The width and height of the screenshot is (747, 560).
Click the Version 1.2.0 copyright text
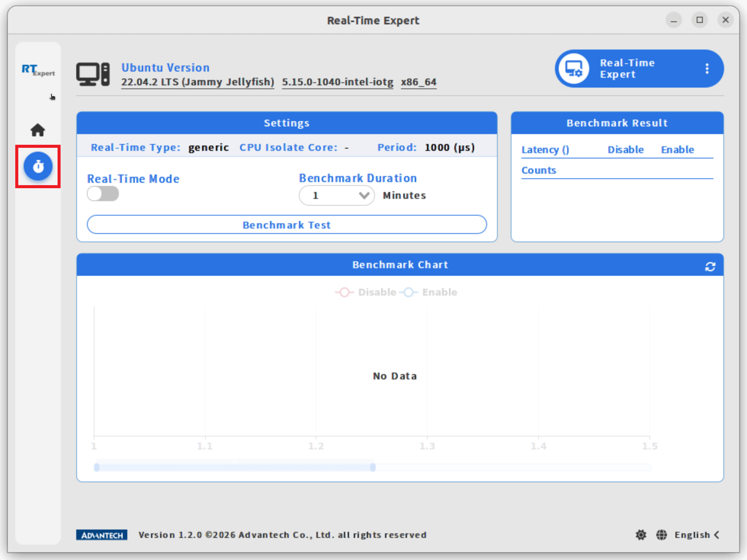pyautogui.click(x=282, y=535)
